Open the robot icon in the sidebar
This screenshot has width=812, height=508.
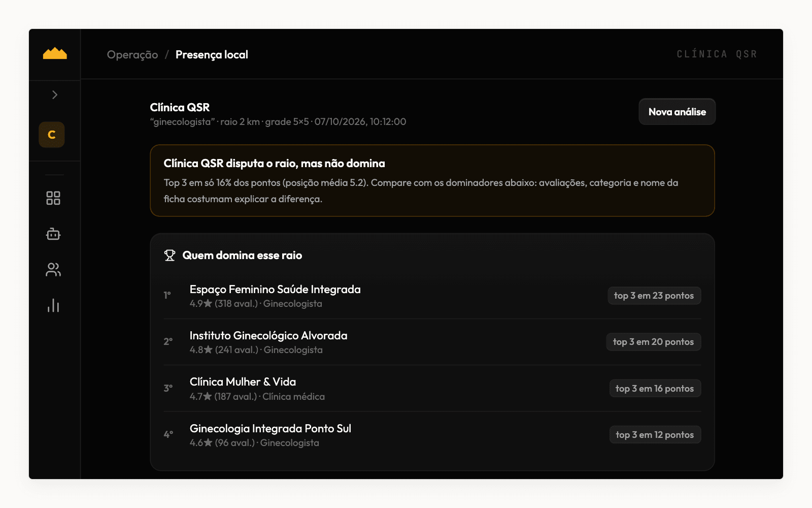pyautogui.click(x=53, y=234)
